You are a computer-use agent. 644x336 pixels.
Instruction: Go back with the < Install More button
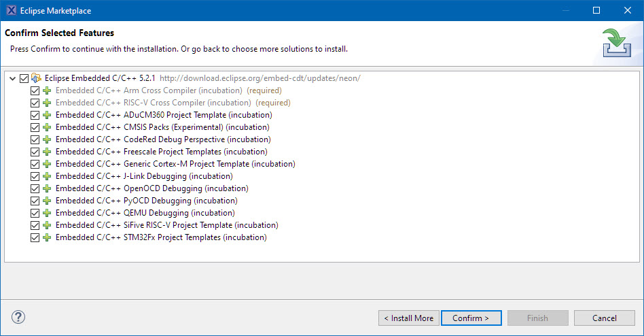click(408, 318)
